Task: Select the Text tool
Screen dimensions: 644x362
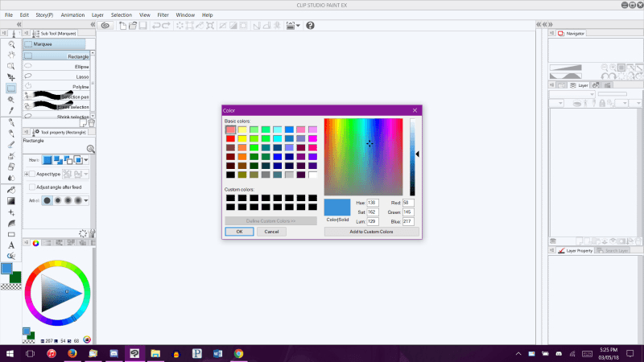Action: 11,245
